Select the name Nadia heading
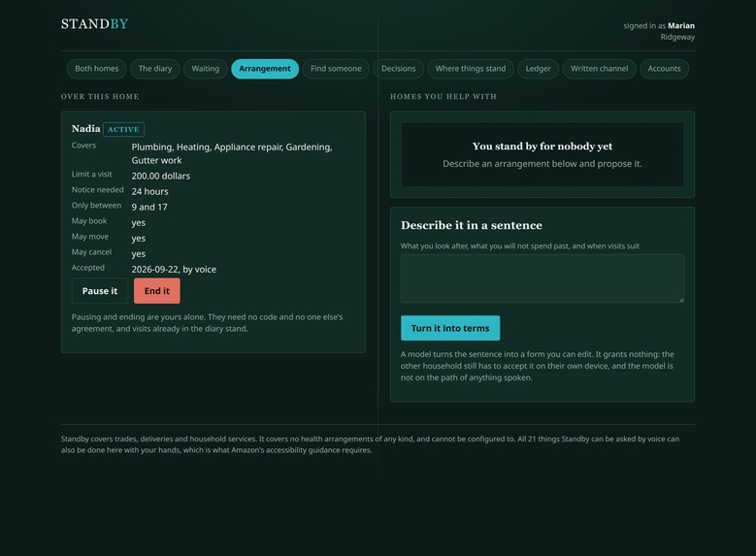The height and width of the screenshot is (556, 756). pyautogui.click(x=85, y=129)
